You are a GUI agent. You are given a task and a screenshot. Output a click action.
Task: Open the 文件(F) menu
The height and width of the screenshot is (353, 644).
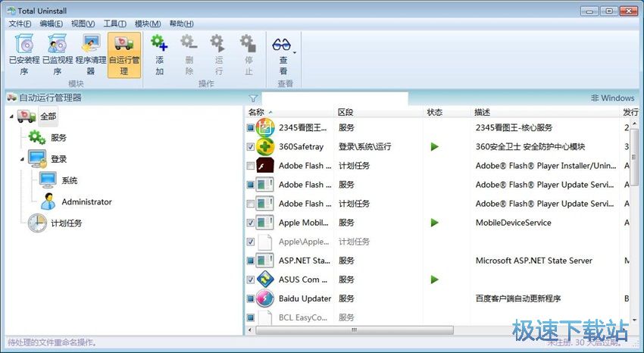pyautogui.click(x=20, y=23)
